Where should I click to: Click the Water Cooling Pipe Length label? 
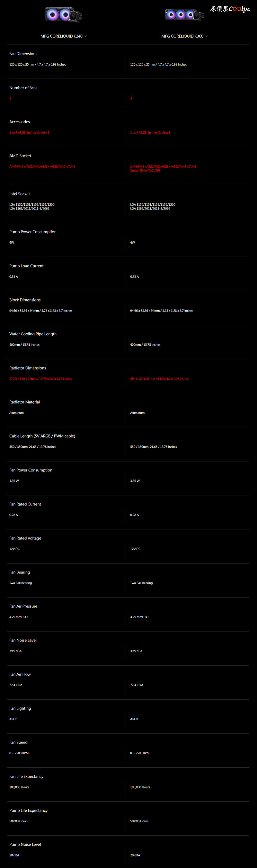(x=33, y=334)
